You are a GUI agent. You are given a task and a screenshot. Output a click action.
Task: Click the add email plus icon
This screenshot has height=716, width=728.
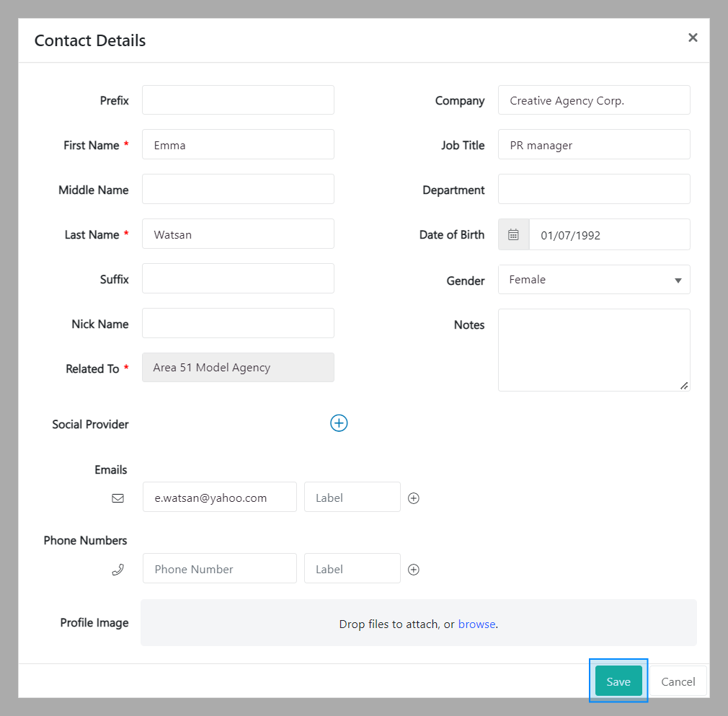(x=414, y=498)
